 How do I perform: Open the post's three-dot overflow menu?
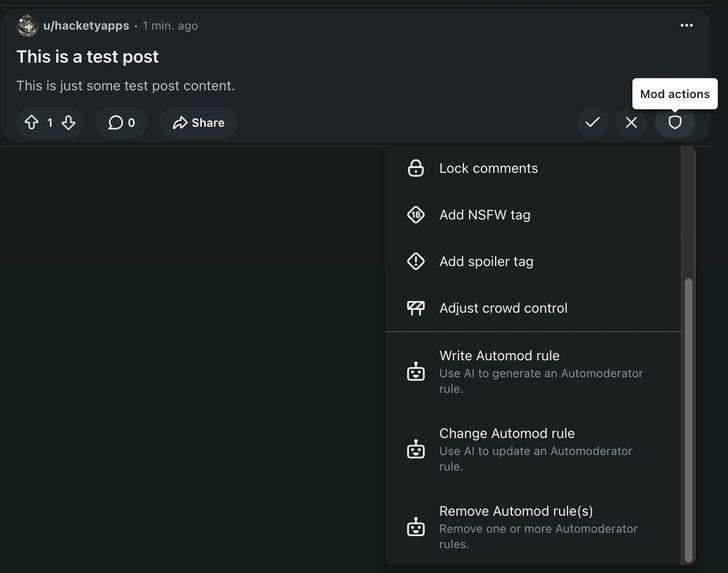coord(687,26)
